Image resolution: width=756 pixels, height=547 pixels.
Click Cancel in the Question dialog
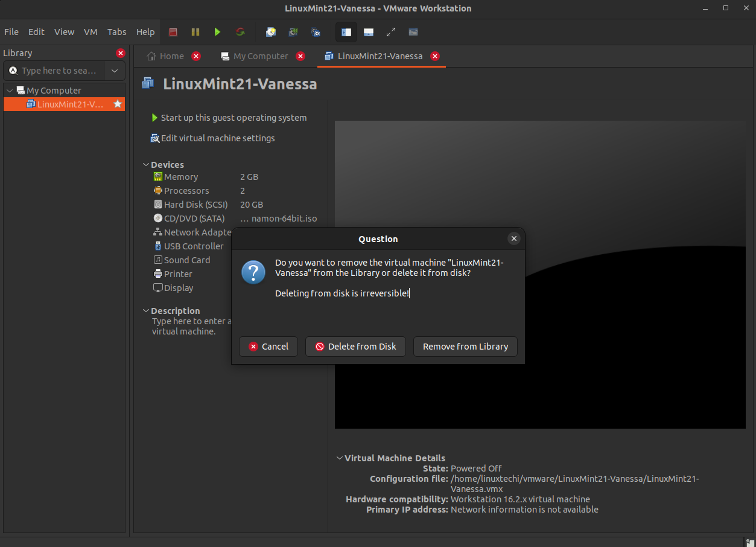pyautogui.click(x=268, y=347)
